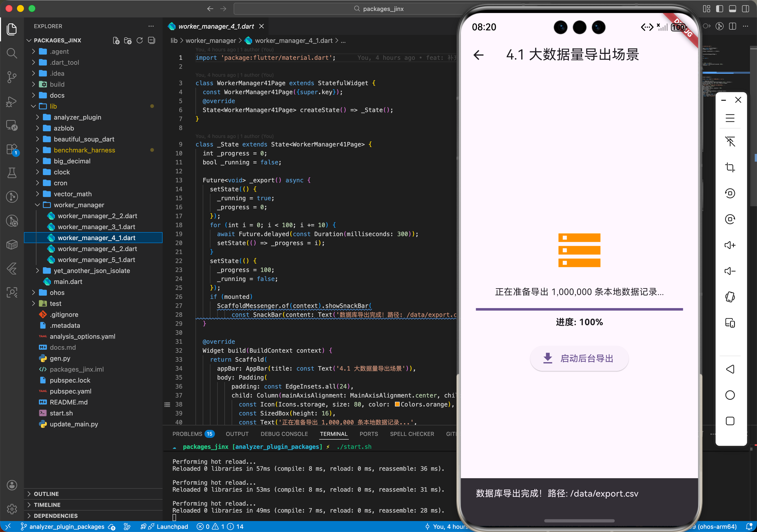Click emulator volume up button
757x532 pixels.
pos(730,245)
